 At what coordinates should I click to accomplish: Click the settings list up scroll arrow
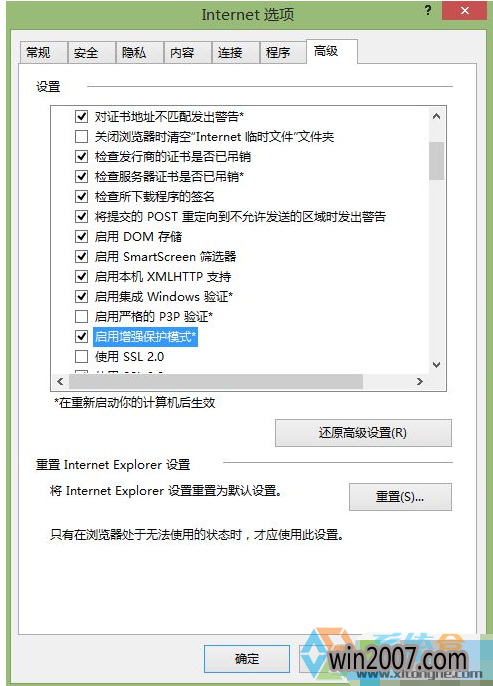436,116
